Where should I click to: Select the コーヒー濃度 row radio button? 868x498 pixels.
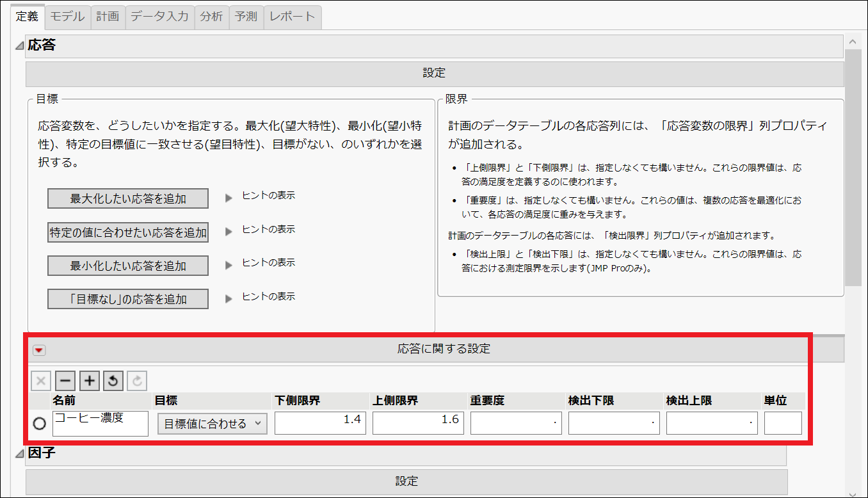point(40,423)
